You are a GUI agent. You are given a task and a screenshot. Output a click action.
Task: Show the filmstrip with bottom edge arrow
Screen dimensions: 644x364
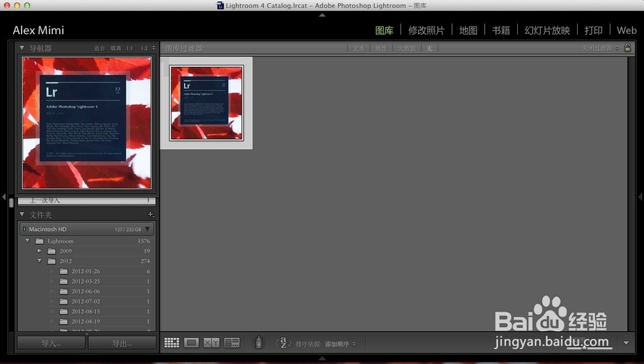[322, 358]
